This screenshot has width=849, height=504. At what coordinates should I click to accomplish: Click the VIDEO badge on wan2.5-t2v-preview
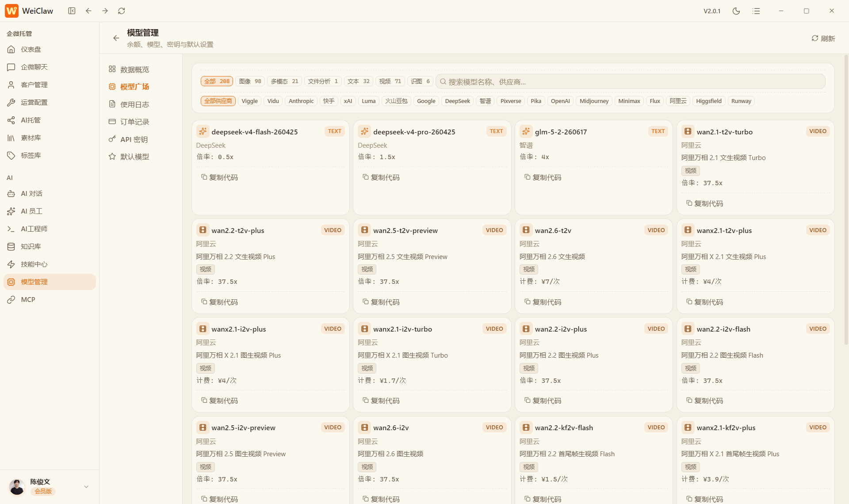[x=494, y=230]
